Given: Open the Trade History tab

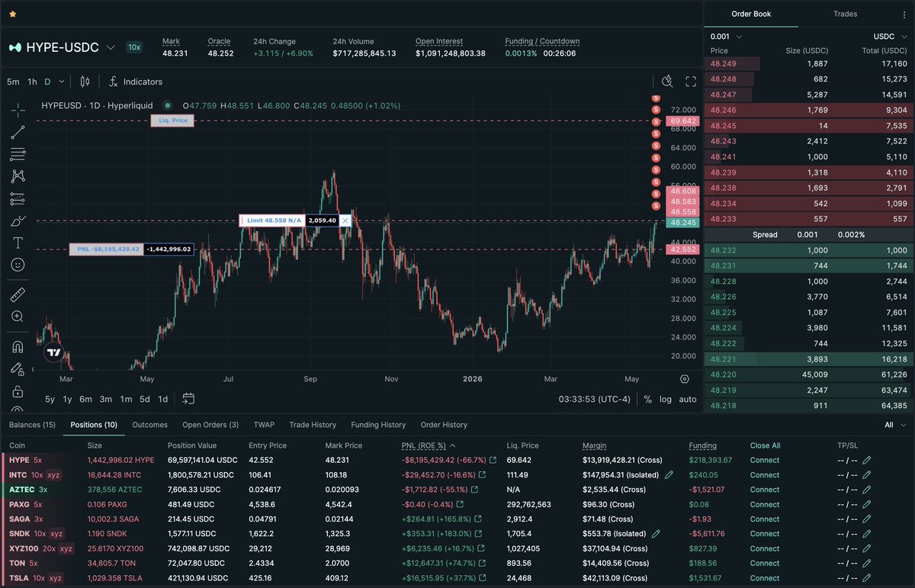Looking at the screenshot, I should click(313, 425).
